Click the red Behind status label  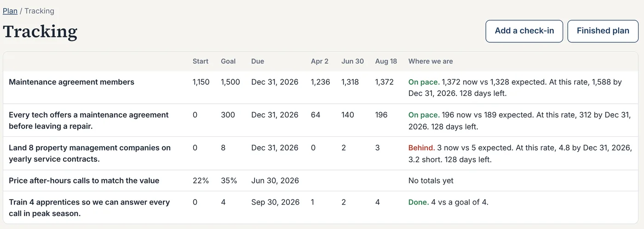(421, 148)
